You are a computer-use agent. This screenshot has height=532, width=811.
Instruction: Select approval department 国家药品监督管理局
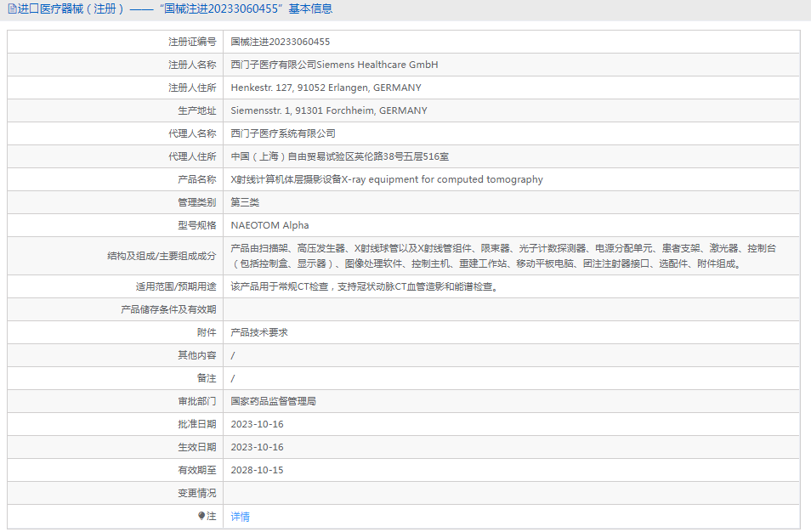pos(274,401)
